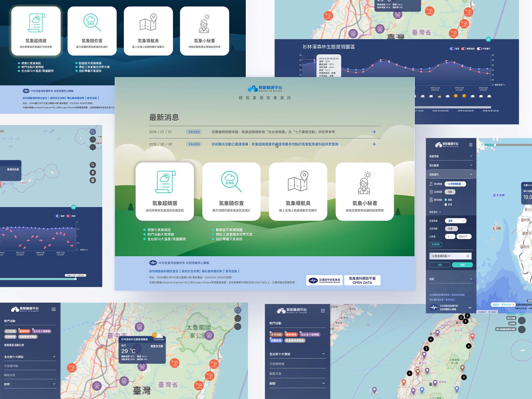
Task: Open hamburger menu in bottom-left map sidebar
Action: tap(54, 309)
